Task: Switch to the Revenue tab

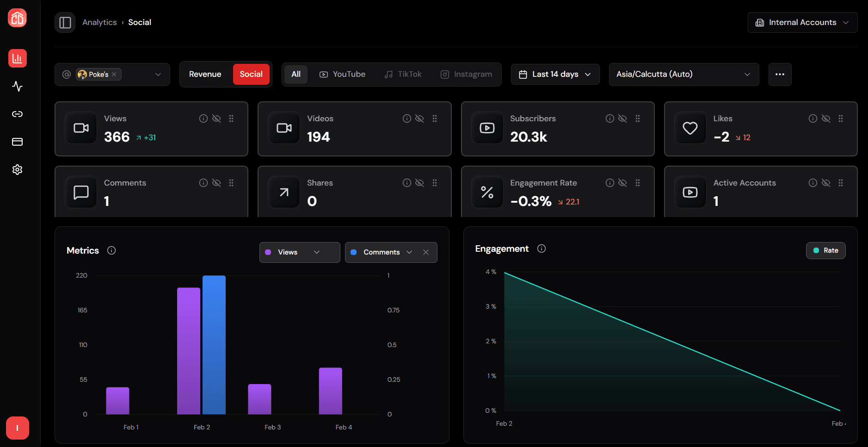Action: click(205, 74)
